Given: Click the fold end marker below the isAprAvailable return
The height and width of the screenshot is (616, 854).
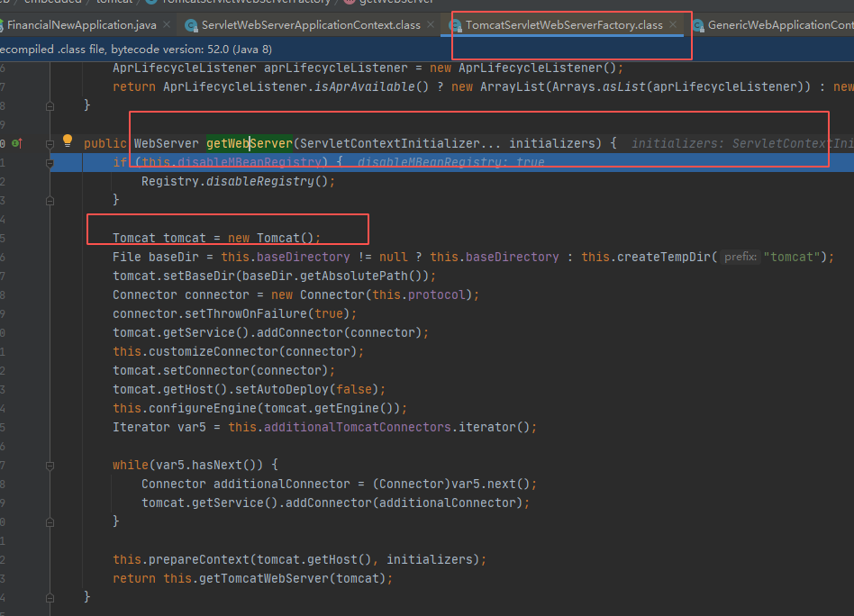Looking at the screenshot, I should pos(50,106).
